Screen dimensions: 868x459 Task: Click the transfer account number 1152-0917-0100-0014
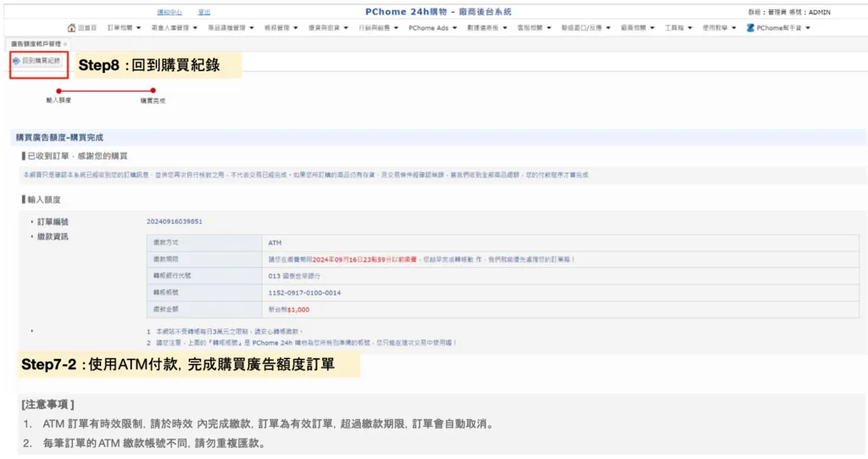[304, 292]
